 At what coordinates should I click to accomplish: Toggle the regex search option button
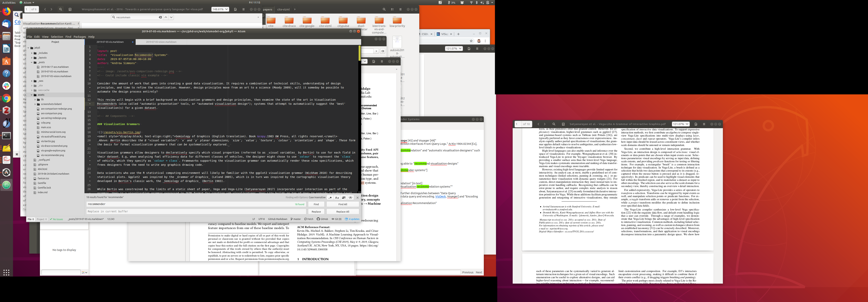(x=330, y=198)
